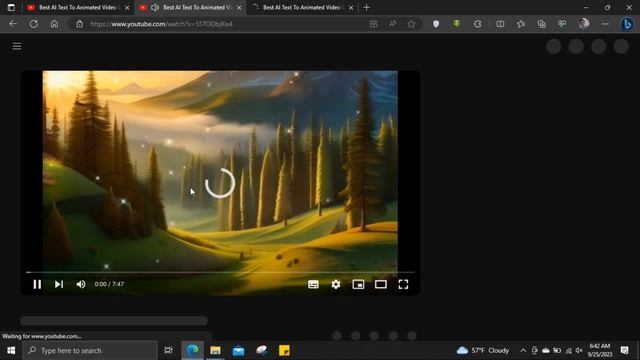Click the taskbar search box
640x360 pixels.
tap(90, 351)
